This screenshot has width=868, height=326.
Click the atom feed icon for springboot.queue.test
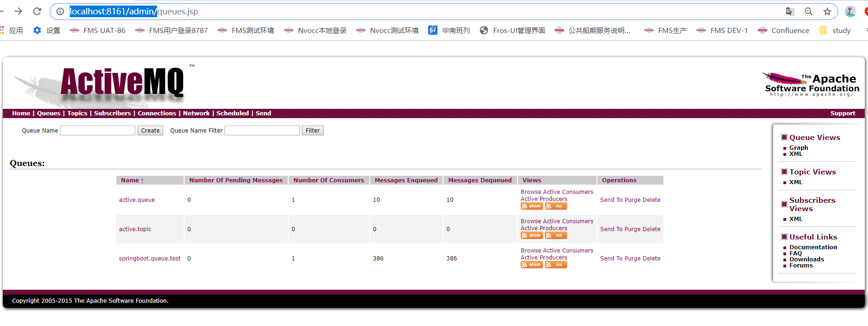tap(531, 265)
